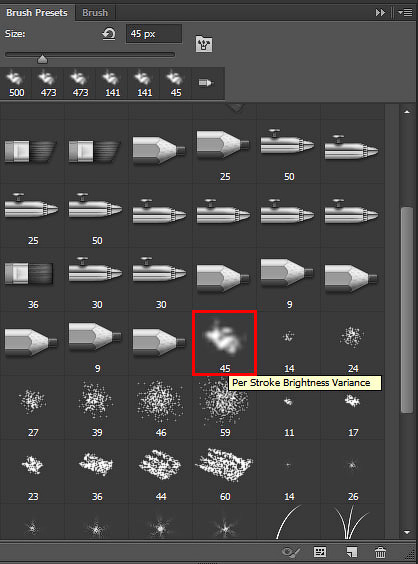
Task: Select the highlighted 45 Per Stroke Brightness brush
Action: coord(224,343)
